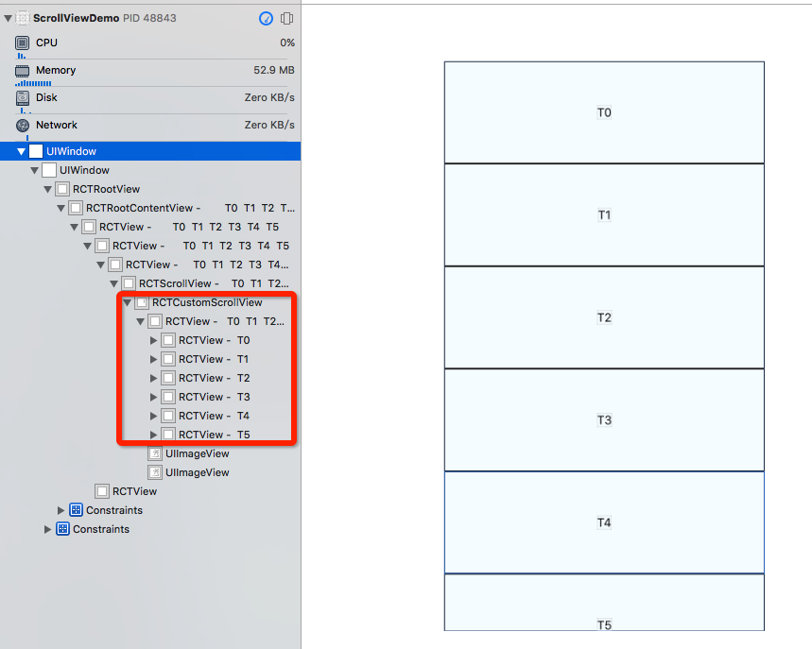812x649 pixels.
Task: Click the ScrollViewDemo app icon
Action: point(23,18)
